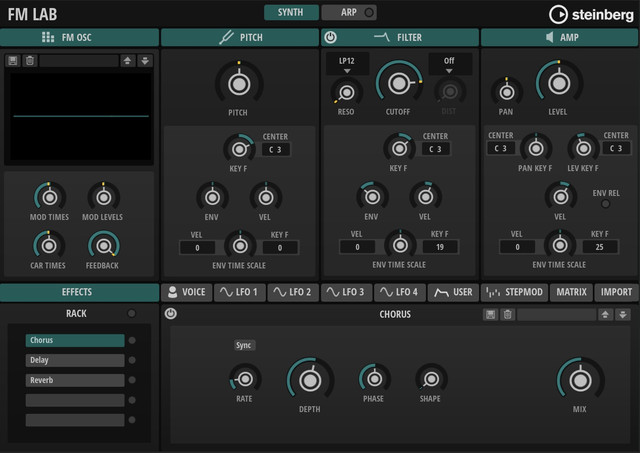Open the LFO 2 tab
Screen dimensions: 640x453
click(x=293, y=292)
